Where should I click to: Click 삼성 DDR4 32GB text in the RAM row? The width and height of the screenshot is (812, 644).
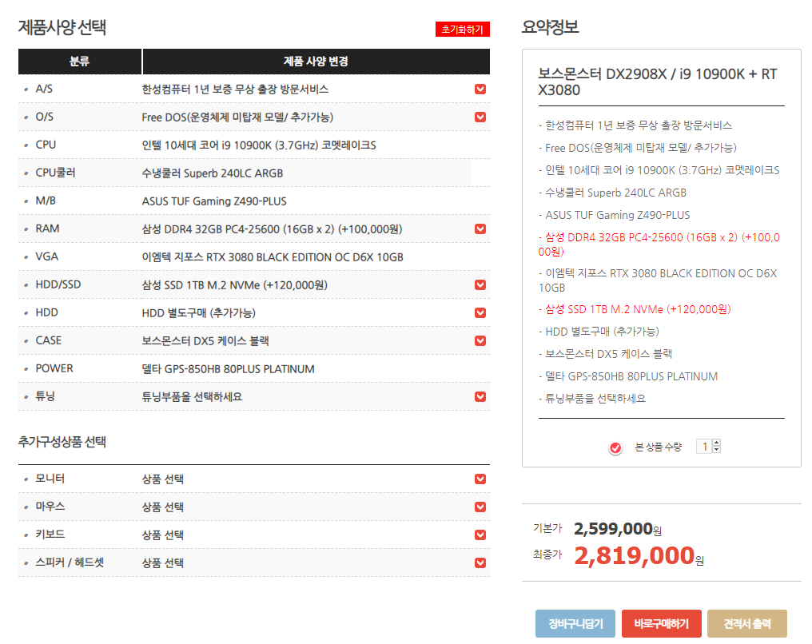[x=272, y=229]
